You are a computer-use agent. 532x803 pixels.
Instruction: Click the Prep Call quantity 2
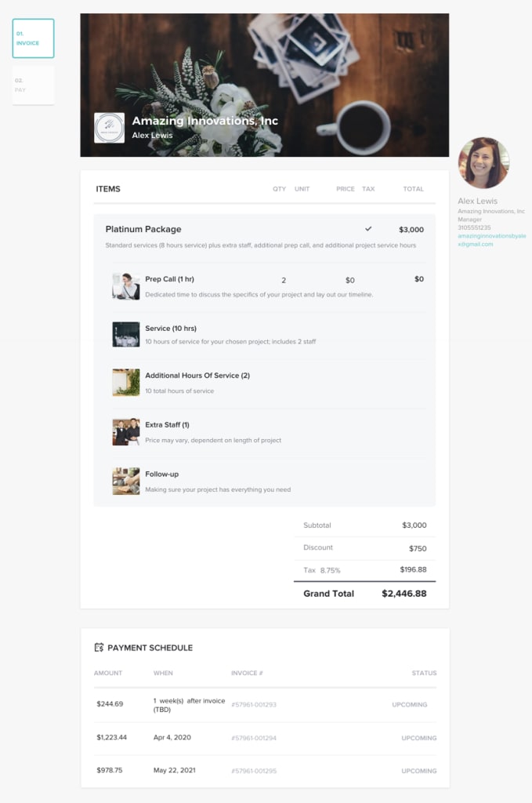pos(284,280)
